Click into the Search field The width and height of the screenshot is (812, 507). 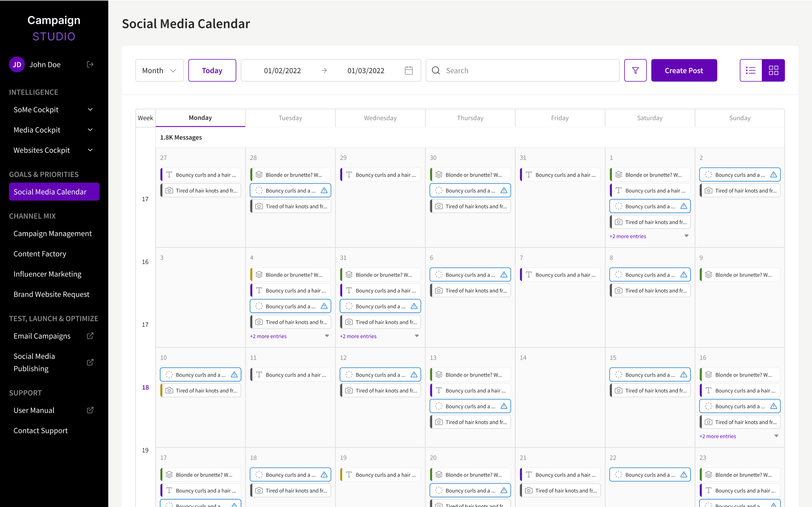(x=530, y=70)
